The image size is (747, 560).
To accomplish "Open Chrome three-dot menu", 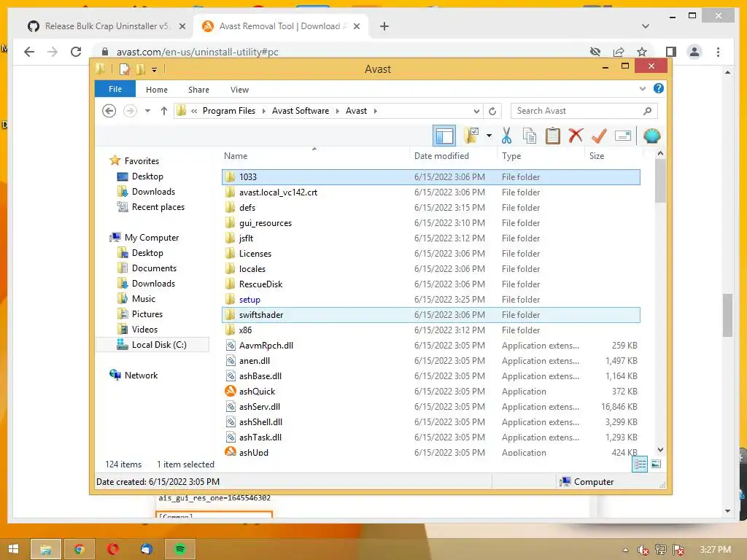I will [x=718, y=52].
